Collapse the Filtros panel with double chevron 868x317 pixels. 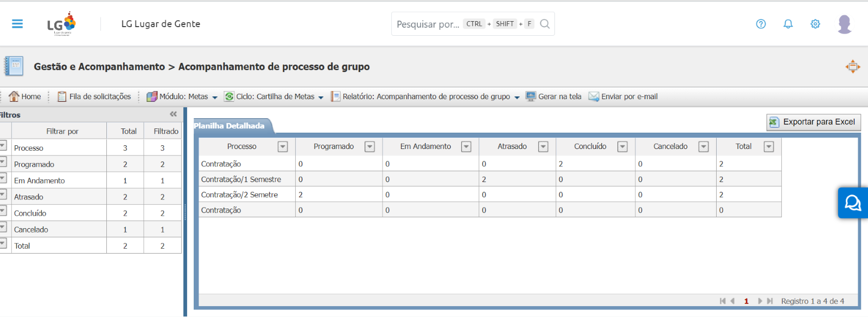(x=174, y=114)
